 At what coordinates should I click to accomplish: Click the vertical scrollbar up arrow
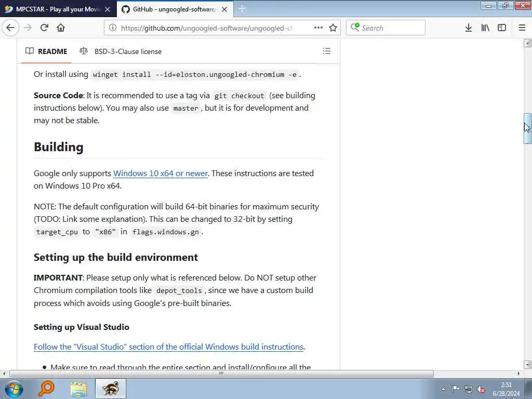click(x=527, y=43)
